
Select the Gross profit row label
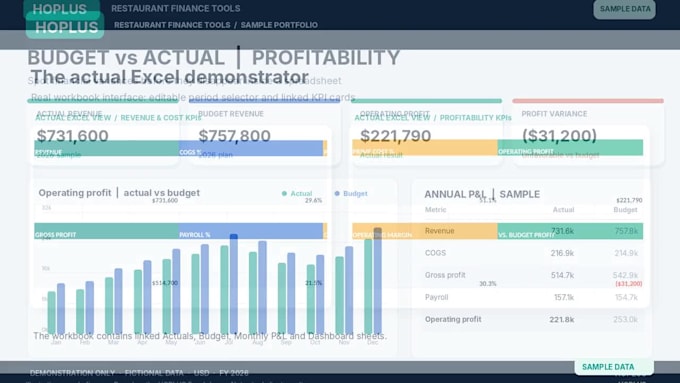pyautogui.click(x=445, y=275)
